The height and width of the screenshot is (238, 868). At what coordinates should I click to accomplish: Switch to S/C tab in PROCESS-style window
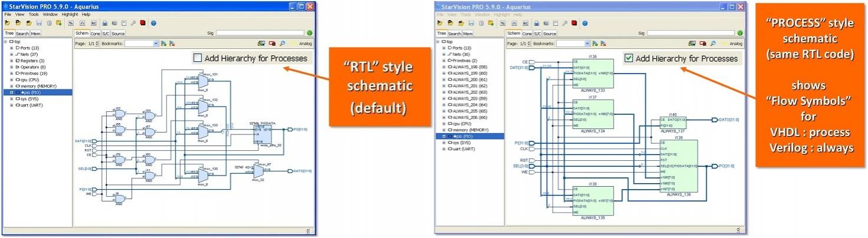pos(537,34)
